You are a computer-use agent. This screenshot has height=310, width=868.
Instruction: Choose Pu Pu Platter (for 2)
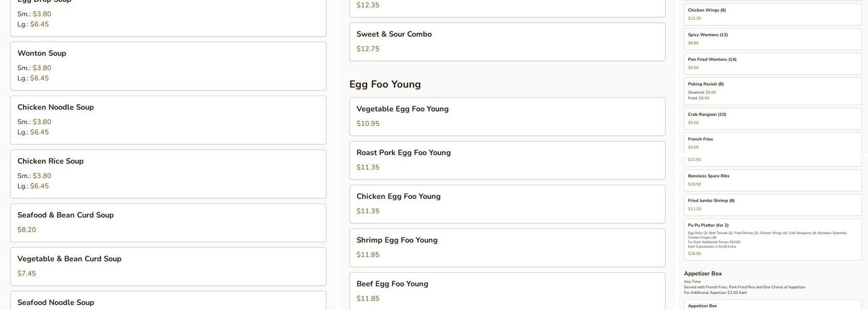(773, 239)
